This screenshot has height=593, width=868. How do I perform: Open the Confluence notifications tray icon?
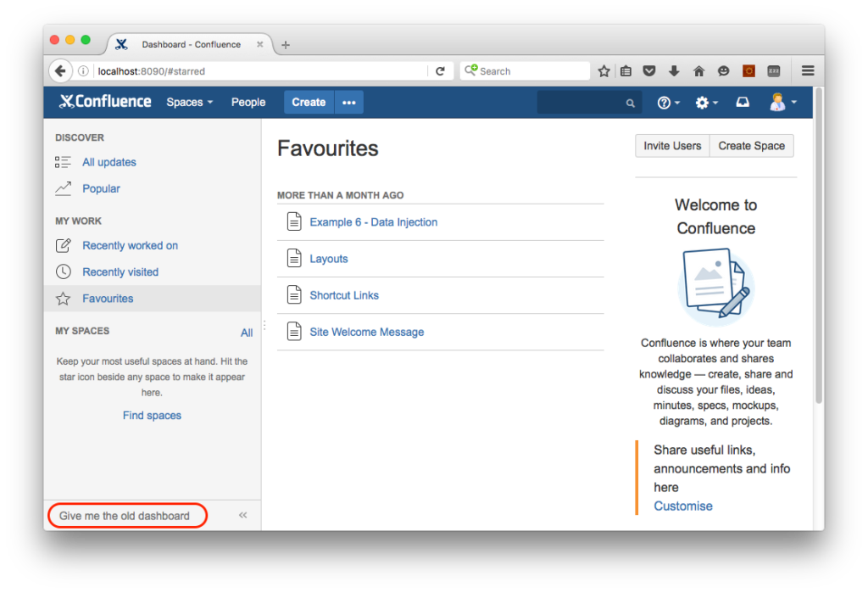pyautogui.click(x=743, y=102)
